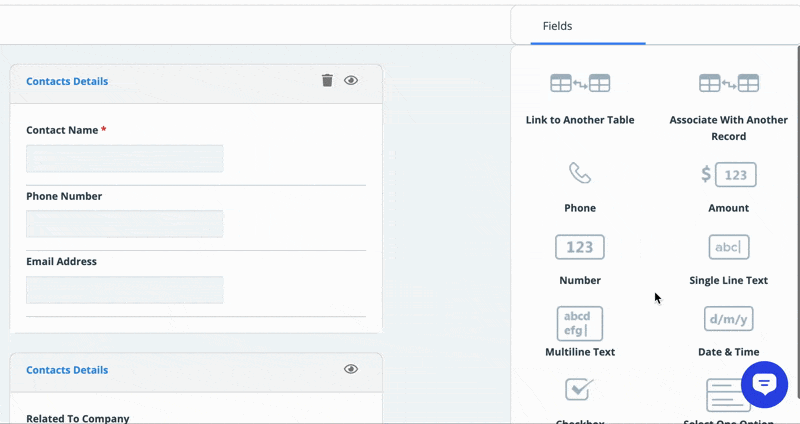Viewport: 800px width, 424px height.
Task: Select the Multiline Text field icon
Action: 580,323
